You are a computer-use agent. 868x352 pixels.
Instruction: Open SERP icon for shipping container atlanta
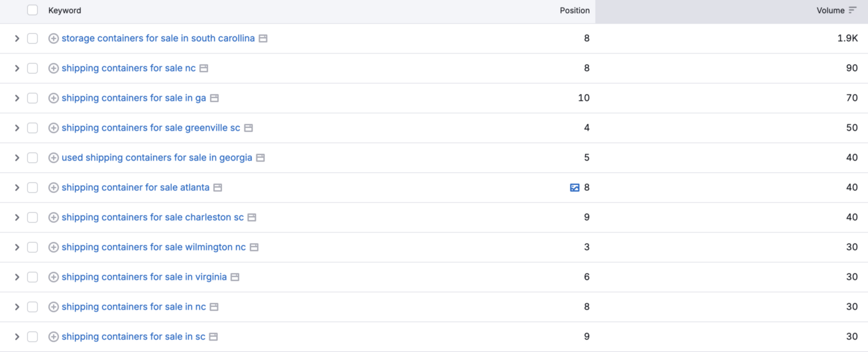click(x=217, y=188)
